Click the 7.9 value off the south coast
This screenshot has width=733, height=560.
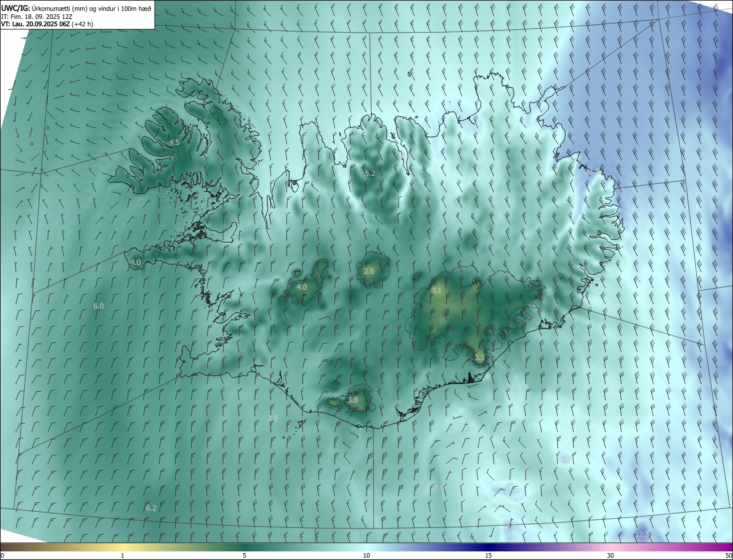[273, 419]
